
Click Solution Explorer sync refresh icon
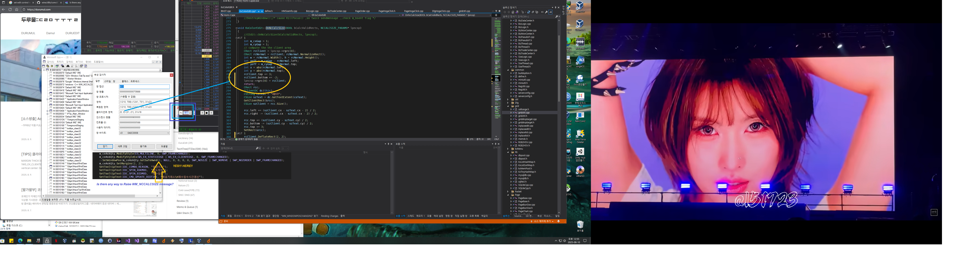[529, 12]
